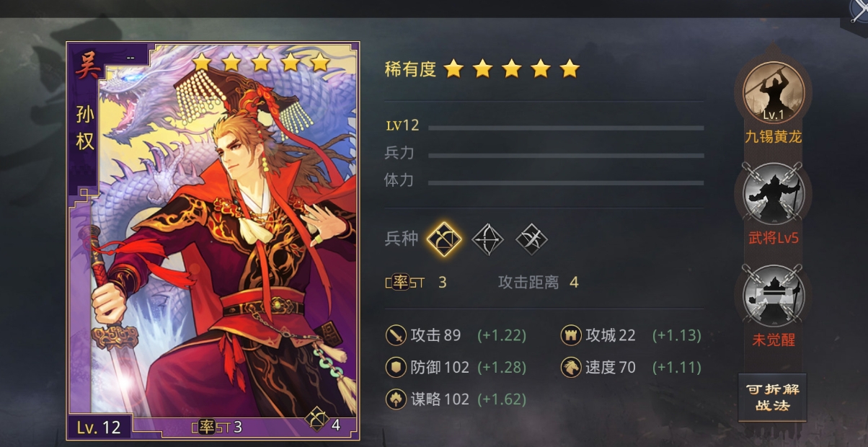The image size is (868, 447).
Task: Tap the 吴 faction emblem on card
Action: pos(87,67)
